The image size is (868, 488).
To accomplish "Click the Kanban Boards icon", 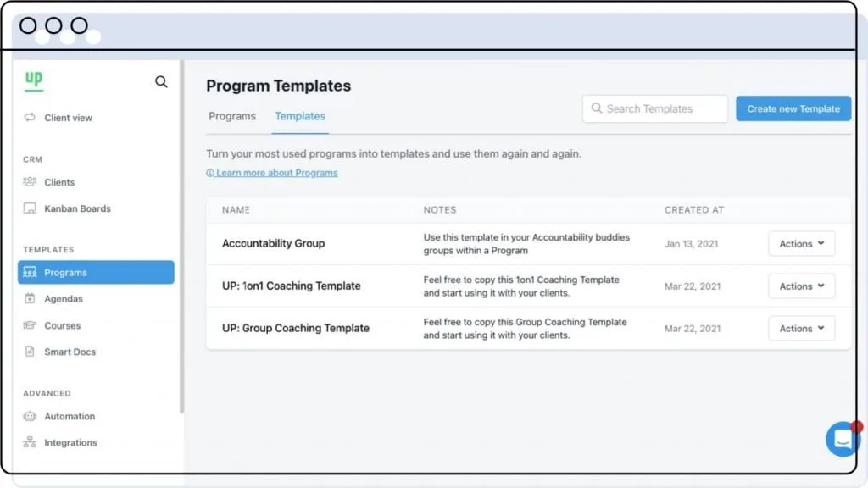I will [31, 208].
